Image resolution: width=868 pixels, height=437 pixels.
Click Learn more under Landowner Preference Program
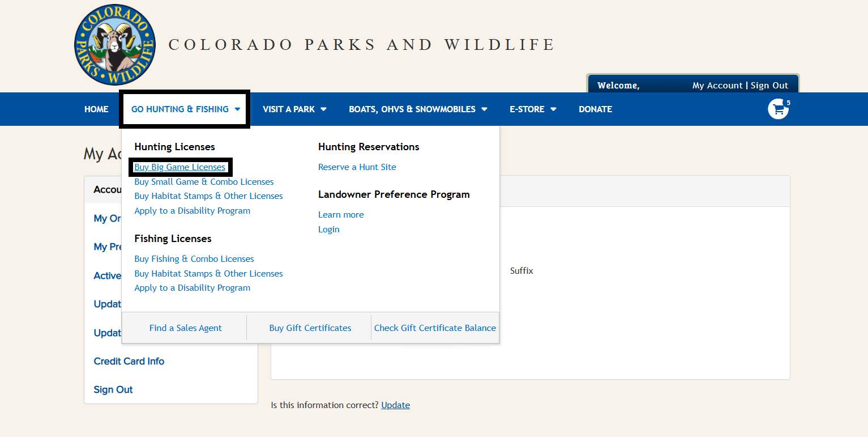(x=341, y=215)
